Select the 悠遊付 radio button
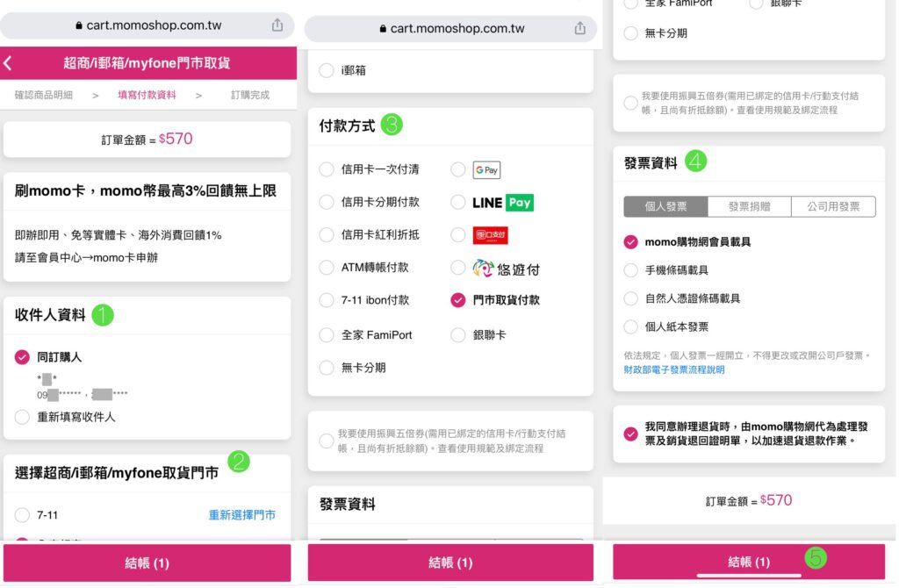 click(457, 267)
